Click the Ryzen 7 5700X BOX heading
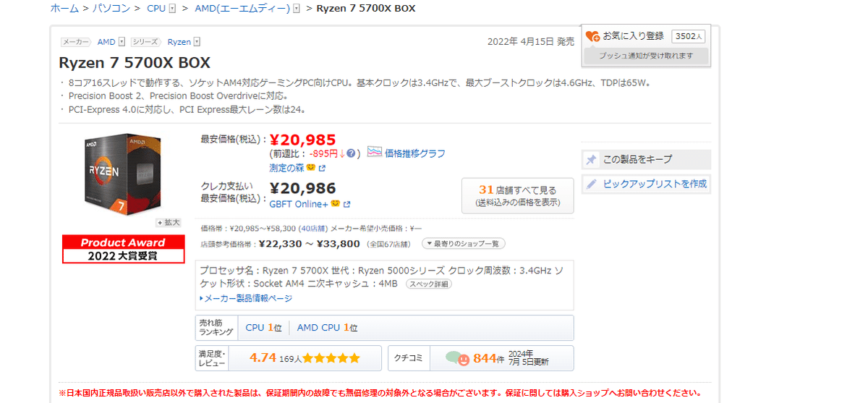This screenshot has height=403, width=868. (x=135, y=62)
